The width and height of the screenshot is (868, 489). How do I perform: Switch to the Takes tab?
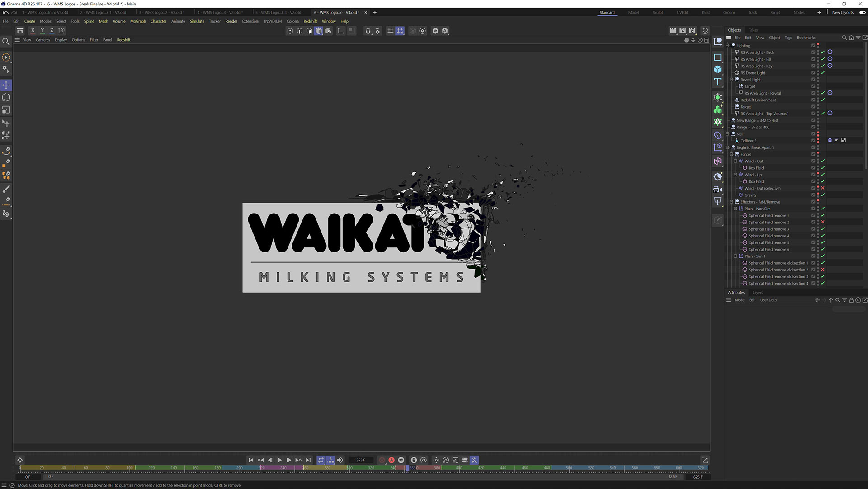[753, 30]
